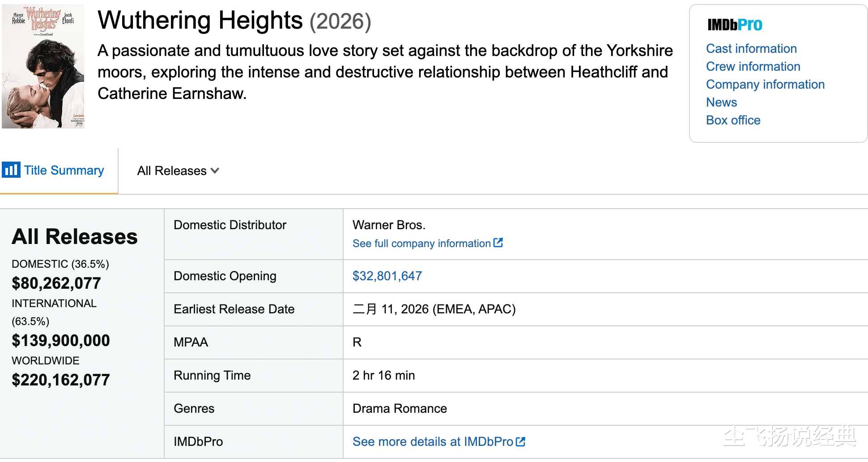Click the chevron arrow next to All Releases

[x=215, y=171]
